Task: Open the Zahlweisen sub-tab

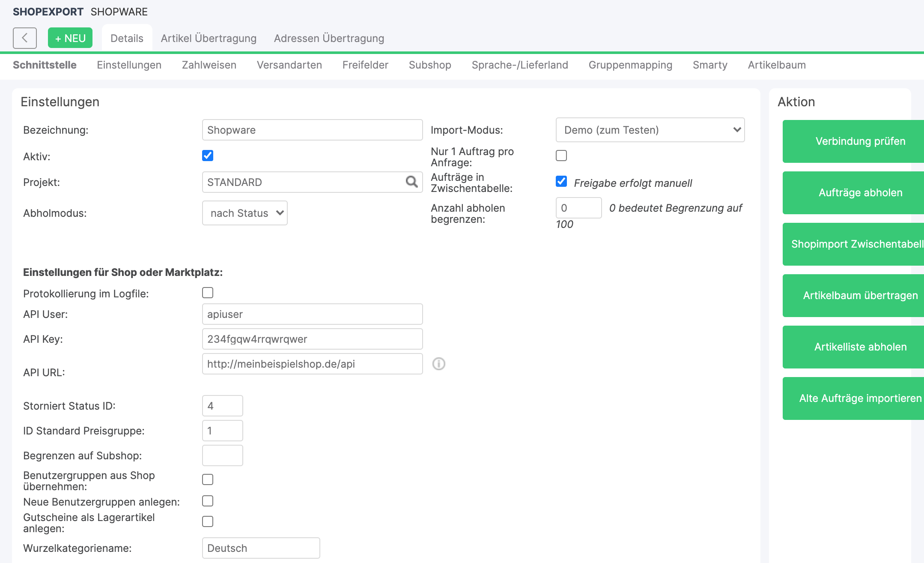Action: pos(209,65)
